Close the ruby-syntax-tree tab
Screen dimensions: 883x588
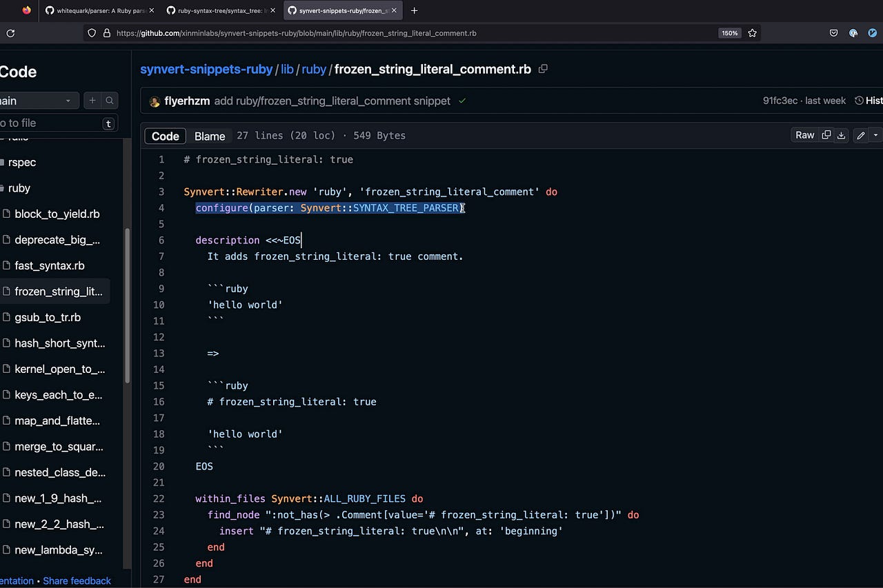272,10
